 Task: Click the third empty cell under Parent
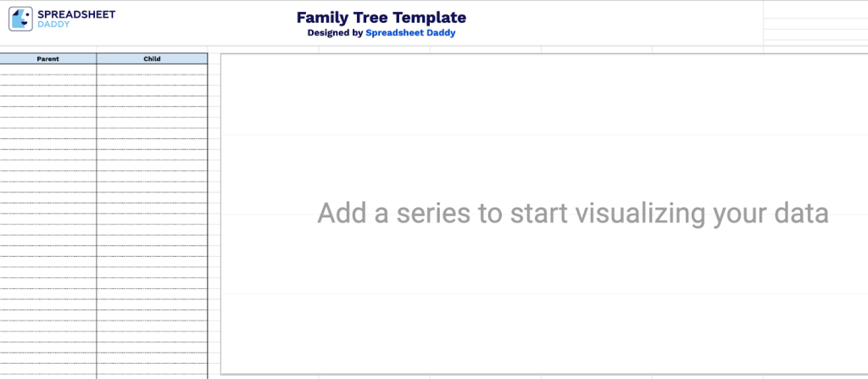pos(47,91)
